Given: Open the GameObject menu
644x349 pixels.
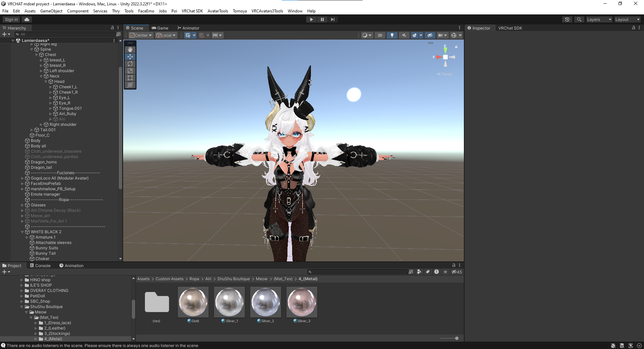Looking at the screenshot, I should 51,11.
